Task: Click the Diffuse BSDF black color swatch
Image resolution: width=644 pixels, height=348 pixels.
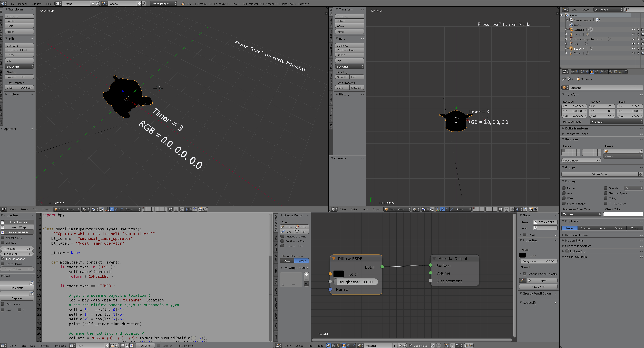Action: pyautogui.click(x=338, y=274)
